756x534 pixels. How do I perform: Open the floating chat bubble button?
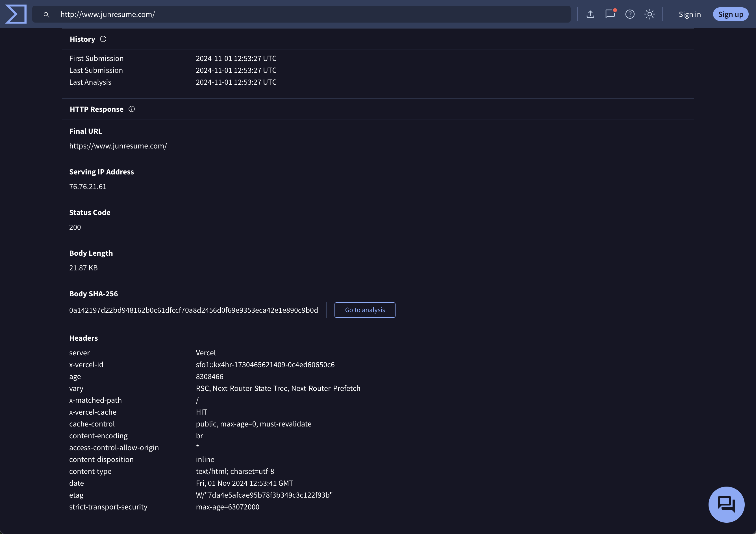tap(726, 504)
